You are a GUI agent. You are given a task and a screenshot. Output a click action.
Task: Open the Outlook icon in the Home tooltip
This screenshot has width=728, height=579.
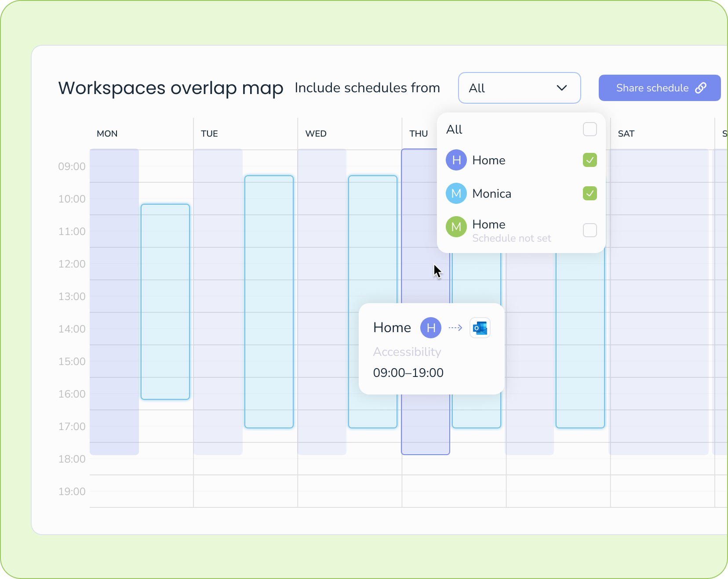click(x=480, y=328)
